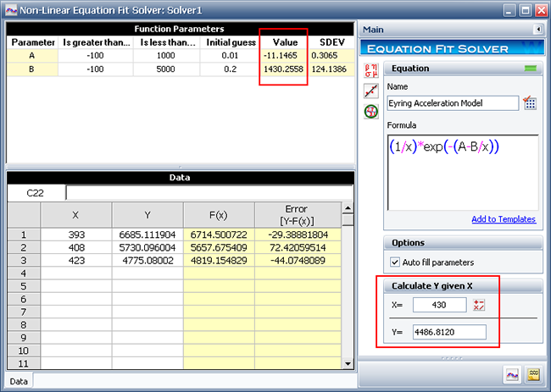551x392 pixels.
Task: Click the yellow wave icon at bottom right
Action: (x=534, y=373)
